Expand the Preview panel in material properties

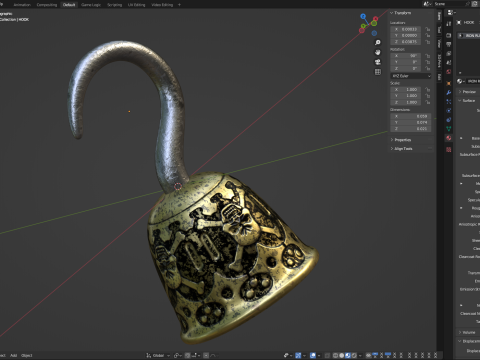[468, 92]
